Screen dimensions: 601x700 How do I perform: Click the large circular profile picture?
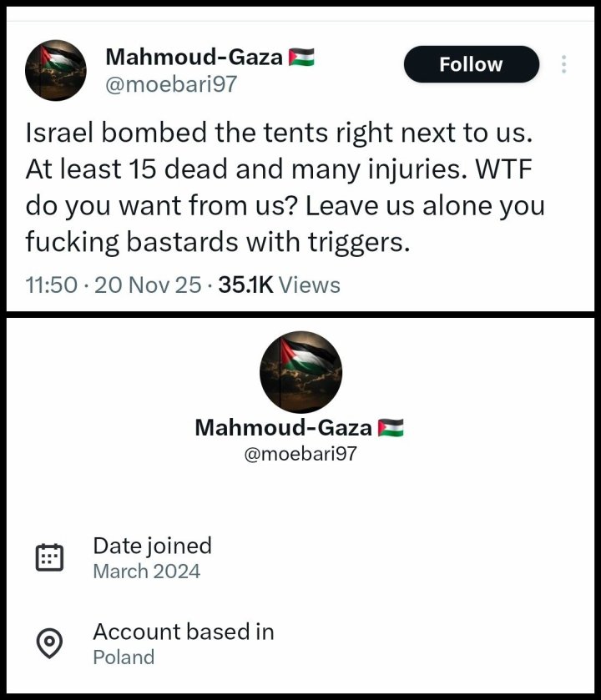(301, 371)
